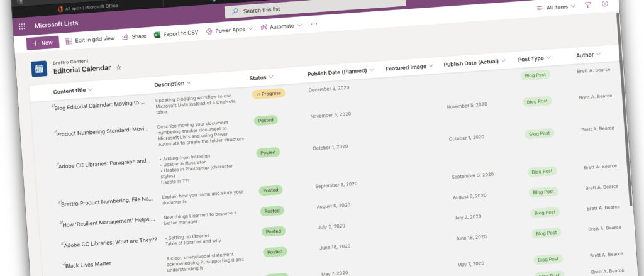The image size is (644, 276).
Task: Open the Brettro Content site link
Action: (70, 62)
